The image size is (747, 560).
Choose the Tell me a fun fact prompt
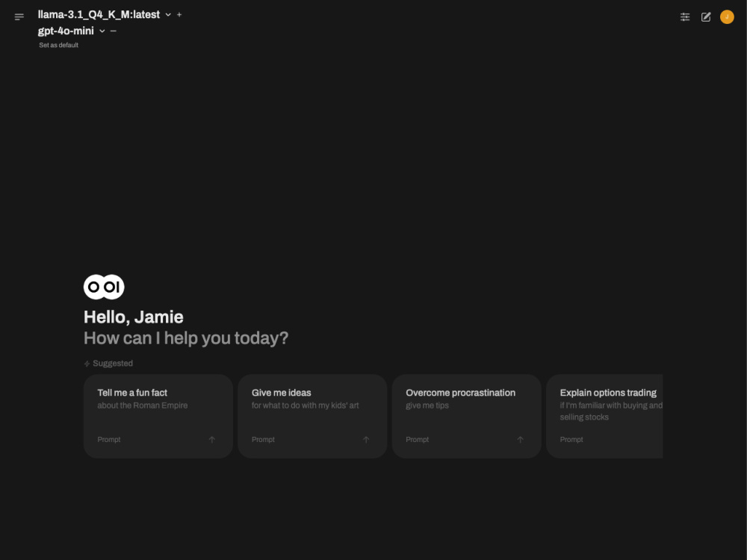pyautogui.click(x=158, y=416)
